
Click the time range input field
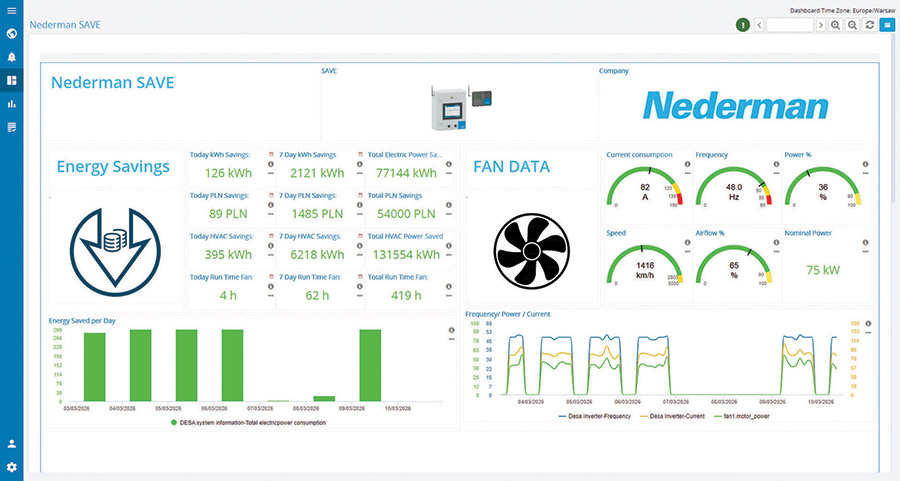(x=790, y=25)
